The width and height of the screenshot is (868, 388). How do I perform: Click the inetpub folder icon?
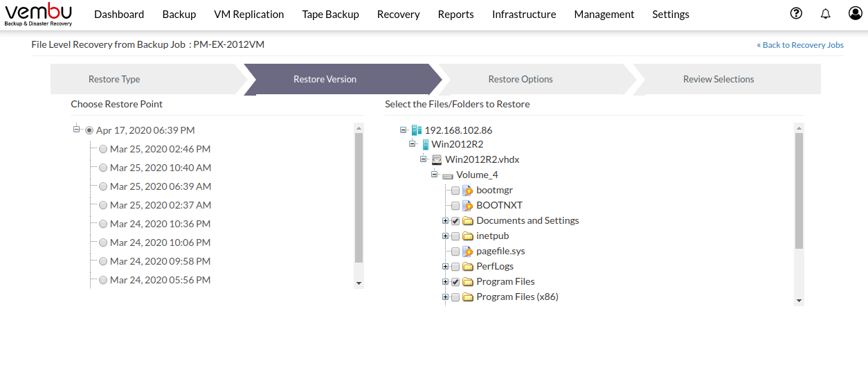pyautogui.click(x=468, y=236)
